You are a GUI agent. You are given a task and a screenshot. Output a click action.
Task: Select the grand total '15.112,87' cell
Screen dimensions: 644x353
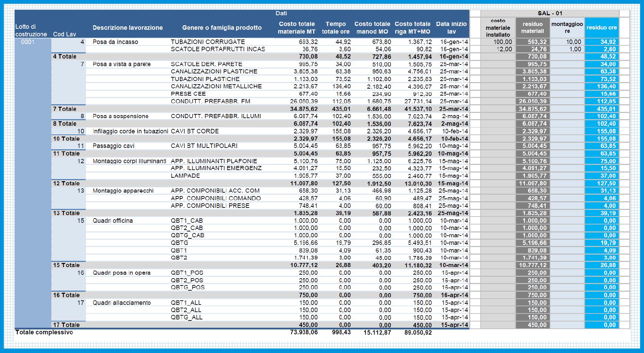377,332
